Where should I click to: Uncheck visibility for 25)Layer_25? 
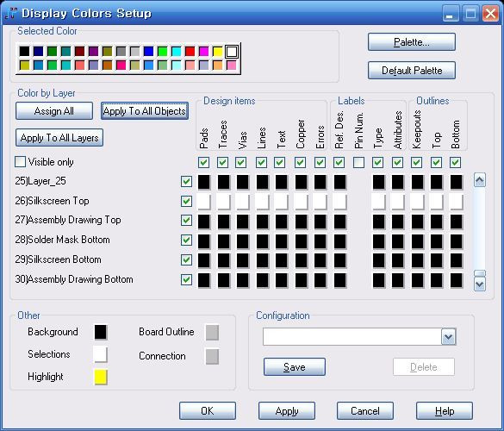tap(186, 181)
